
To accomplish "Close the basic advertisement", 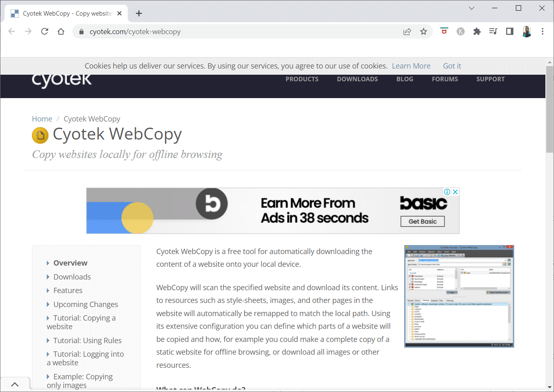I will (x=455, y=192).
